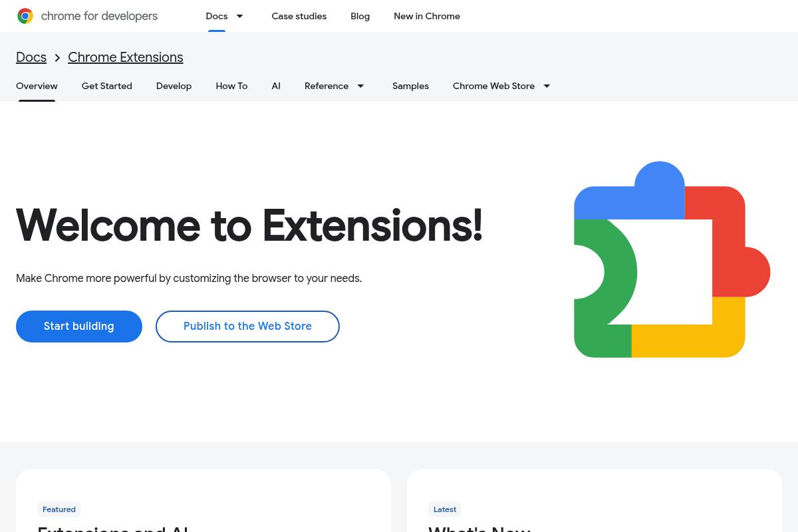Click Publish to the Web Store button

pos(247,327)
